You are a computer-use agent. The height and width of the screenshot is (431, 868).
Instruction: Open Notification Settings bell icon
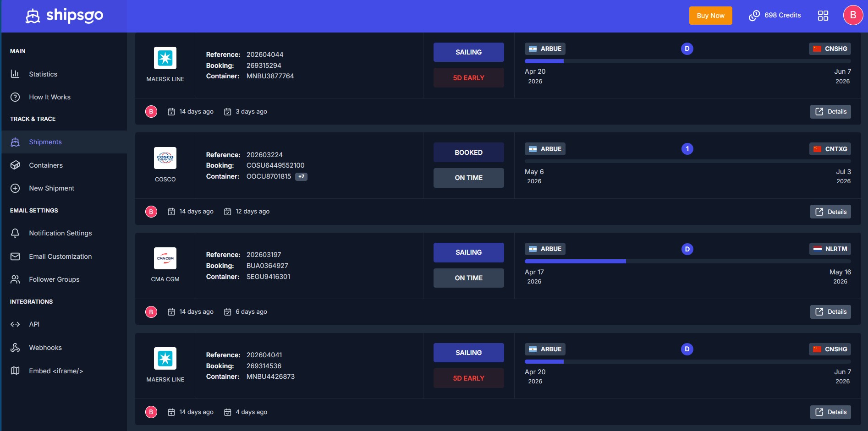tap(15, 233)
